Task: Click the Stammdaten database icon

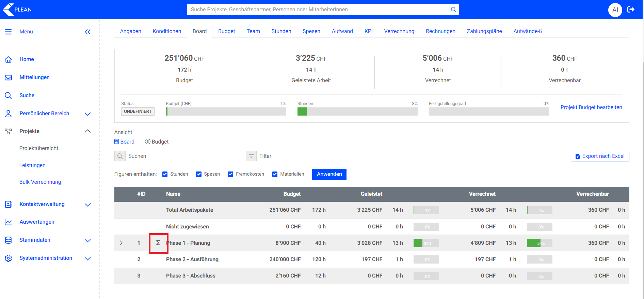Action: [x=9, y=240]
